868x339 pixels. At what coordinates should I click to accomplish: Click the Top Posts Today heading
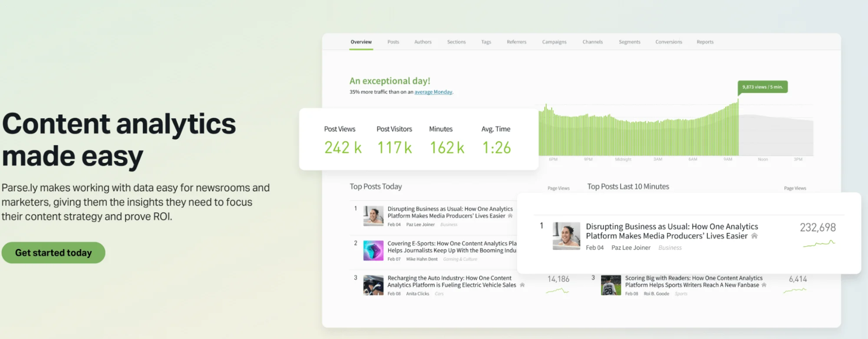pyautogui.click(x=376, y=186)
